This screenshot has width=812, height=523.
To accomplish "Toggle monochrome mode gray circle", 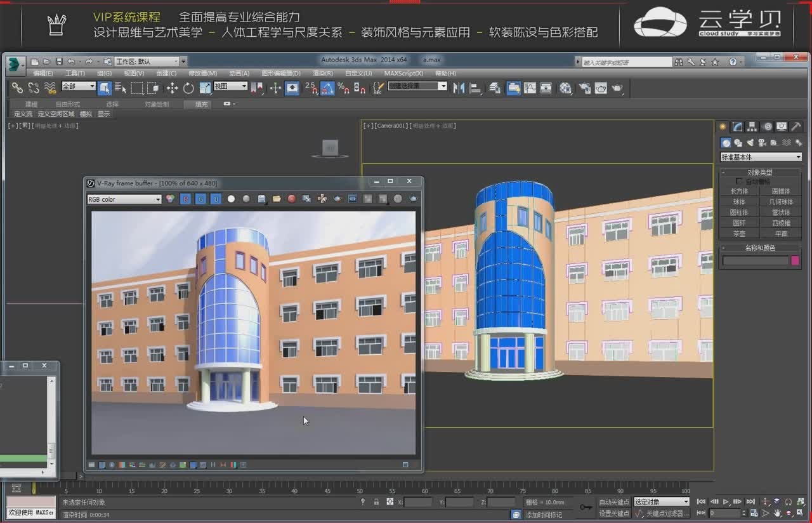I will click(246, 199).
